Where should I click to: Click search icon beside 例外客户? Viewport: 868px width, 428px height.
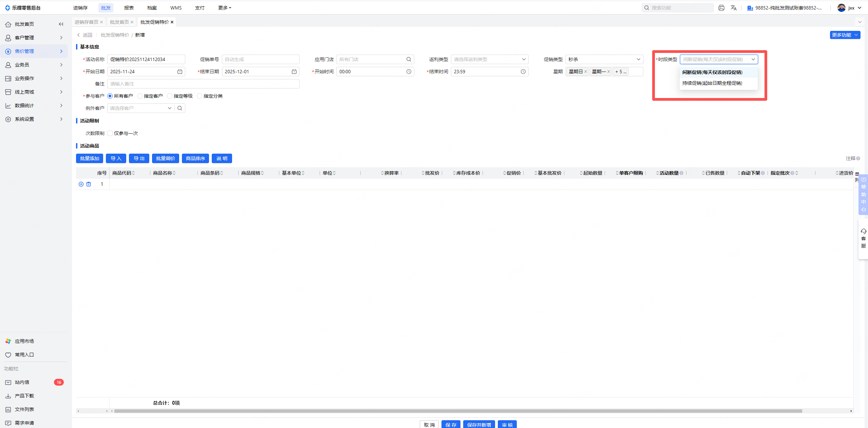[x=180, y=108]
